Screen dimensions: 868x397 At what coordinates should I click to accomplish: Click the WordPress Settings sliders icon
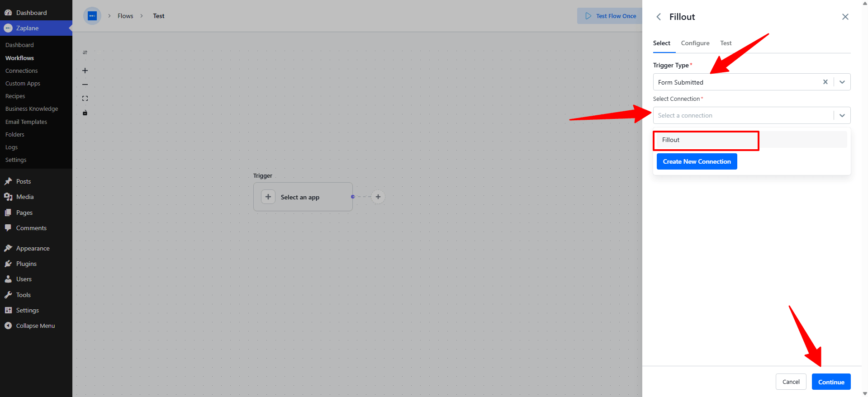point(8,310)
